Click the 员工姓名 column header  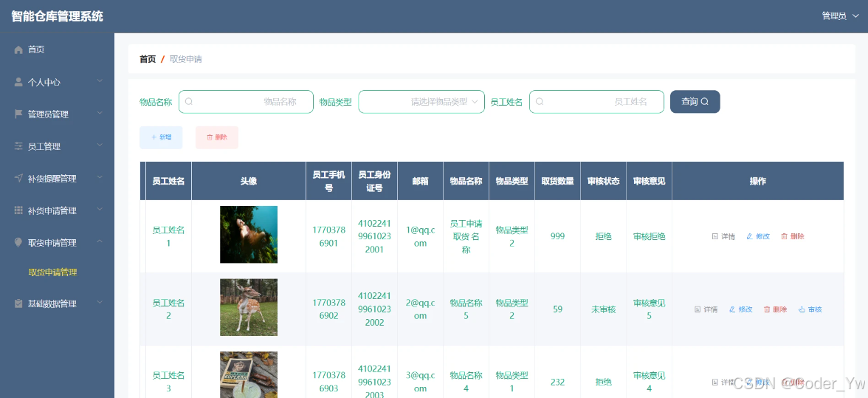point(168,181)
